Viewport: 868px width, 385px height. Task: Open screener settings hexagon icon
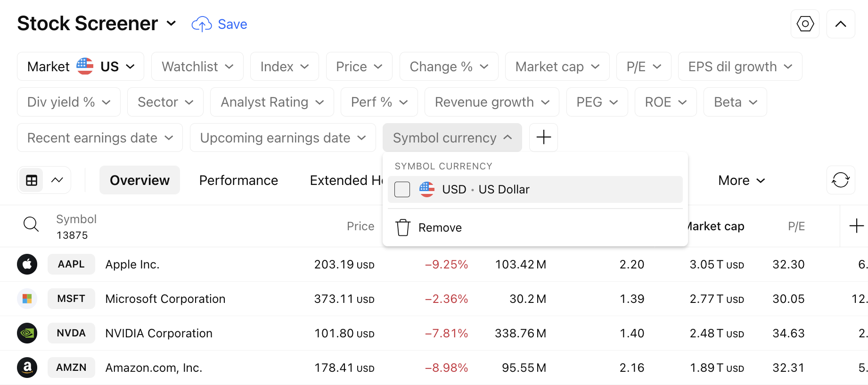coord(805,24)
